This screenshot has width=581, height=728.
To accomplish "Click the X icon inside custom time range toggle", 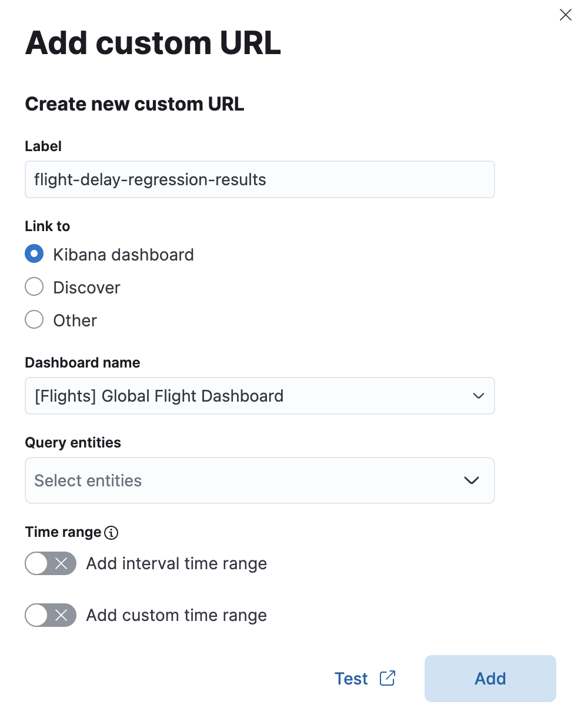I will [x=60, y=615].
